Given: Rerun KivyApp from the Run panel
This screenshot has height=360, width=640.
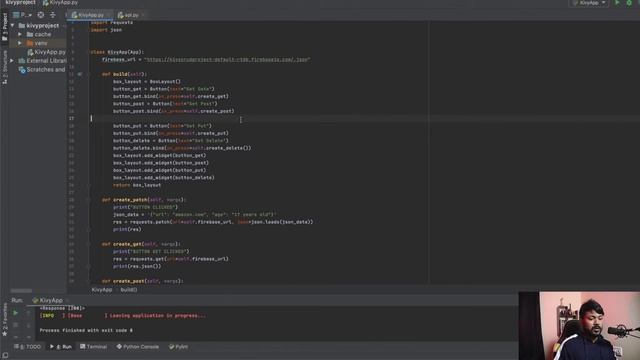Looking at the screenshot, I should (16, 313).
